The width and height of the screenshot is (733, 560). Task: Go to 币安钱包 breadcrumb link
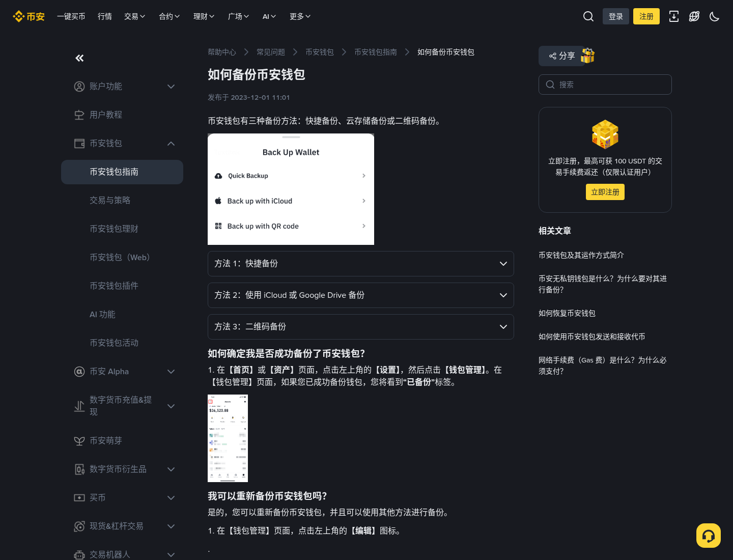(x=320, y=52)
